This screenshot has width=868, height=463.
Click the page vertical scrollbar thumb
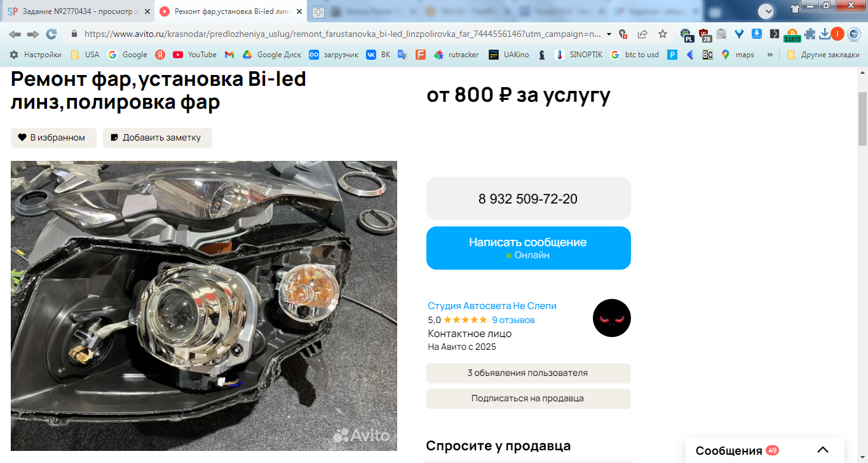tap(862, 119)
